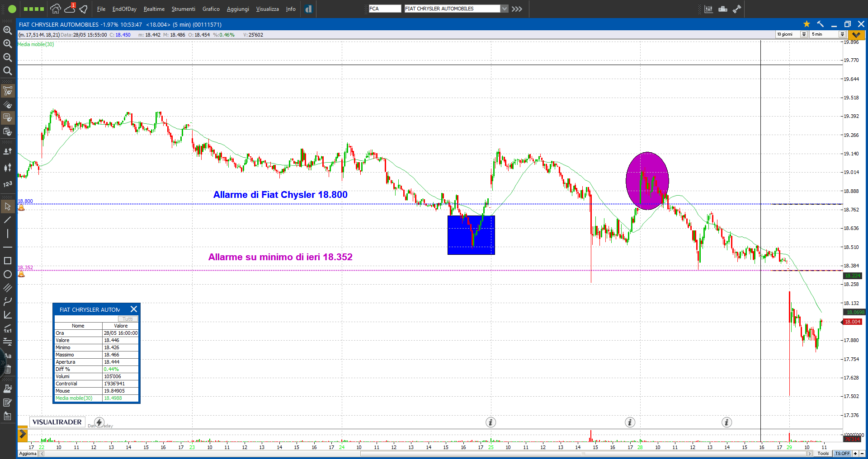
Task: Click the hammer tools icon in chart title bar
Action: (x=820, y=24)
